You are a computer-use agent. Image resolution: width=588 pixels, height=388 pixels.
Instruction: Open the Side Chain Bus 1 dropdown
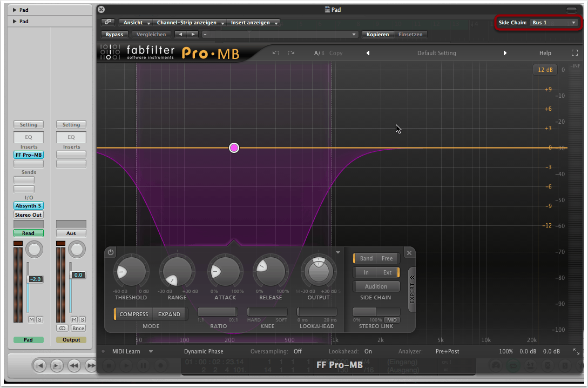click(x=555, y=23)
